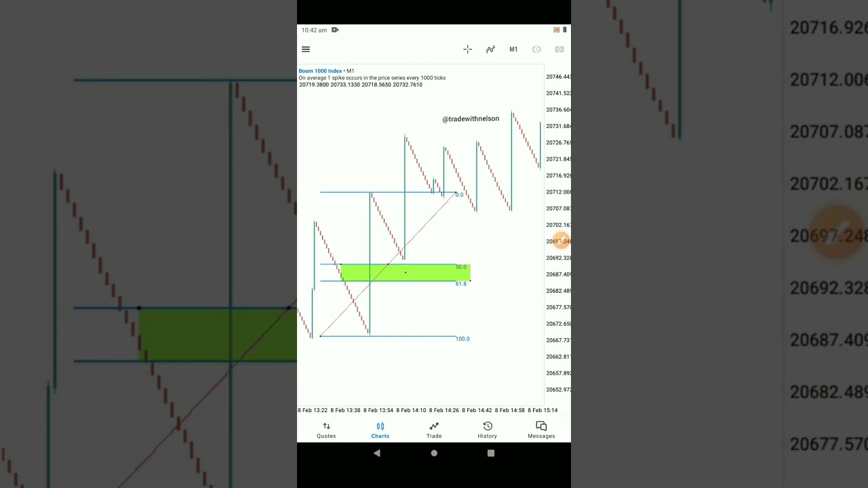The width and height of the screenshot is (868, 488).
Task: Select the Fibonacci 0.0 level label
Action: click(x=459, y=195)
